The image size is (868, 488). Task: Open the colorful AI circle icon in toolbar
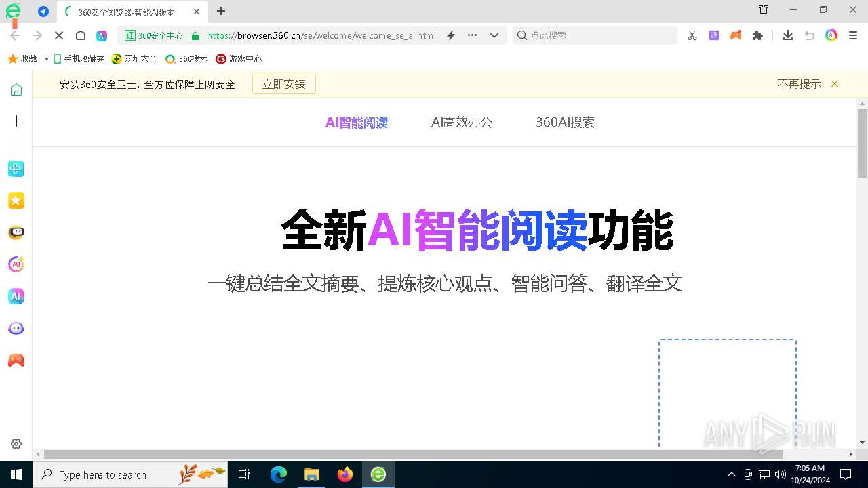(831, 35)
